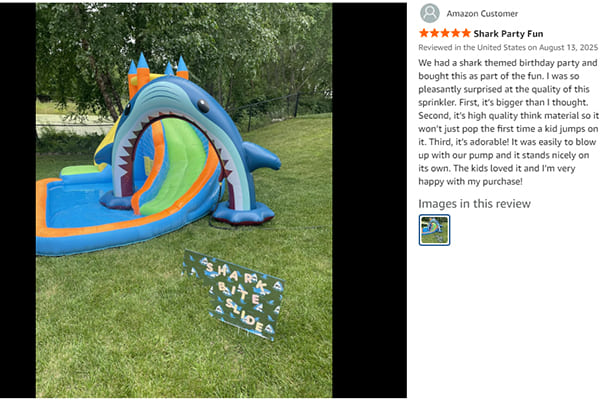Open the Amazon Customer reviewer name

click(x=482, y=14)
